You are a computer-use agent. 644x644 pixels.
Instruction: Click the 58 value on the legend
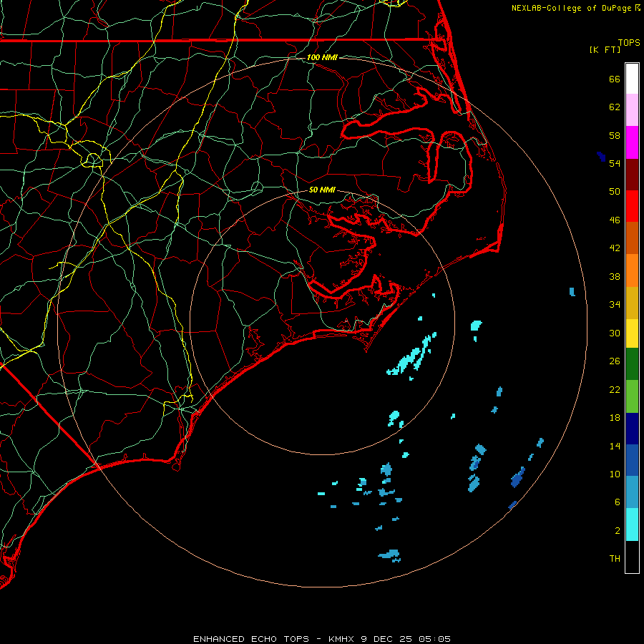coord(615,135)
